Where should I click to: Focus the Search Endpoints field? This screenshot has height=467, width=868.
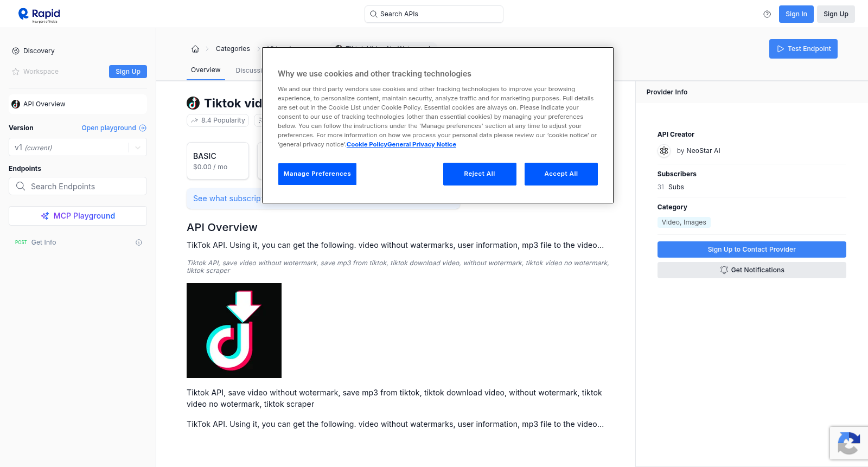click(78, 186)
